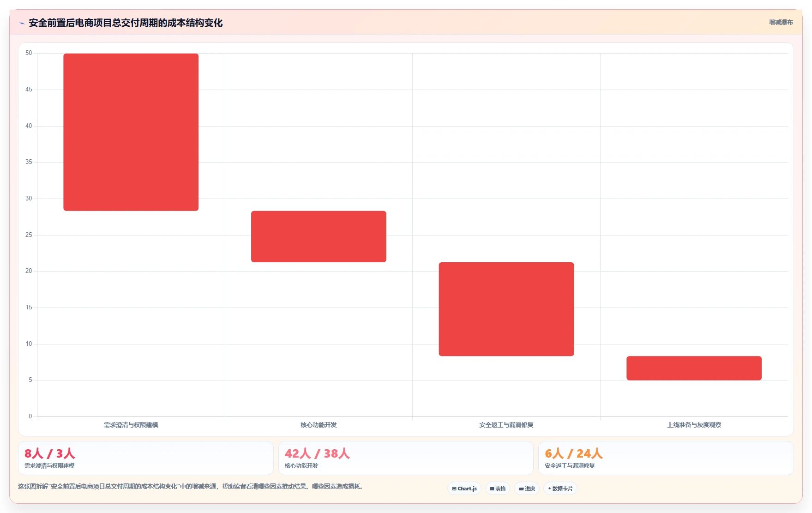The height and width of the screenshot is (513, 812).
Task: Click the 增减瀑布 label in header
Action: (781, 22)
